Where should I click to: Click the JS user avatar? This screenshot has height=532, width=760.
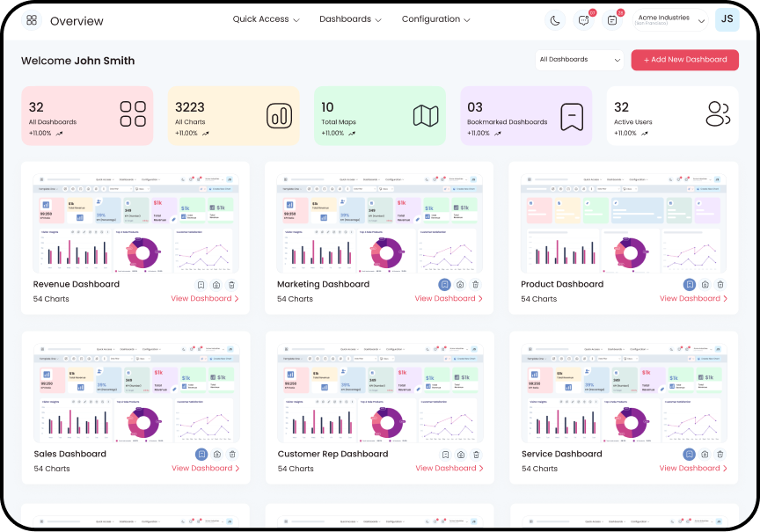click(x=727, y=19)
